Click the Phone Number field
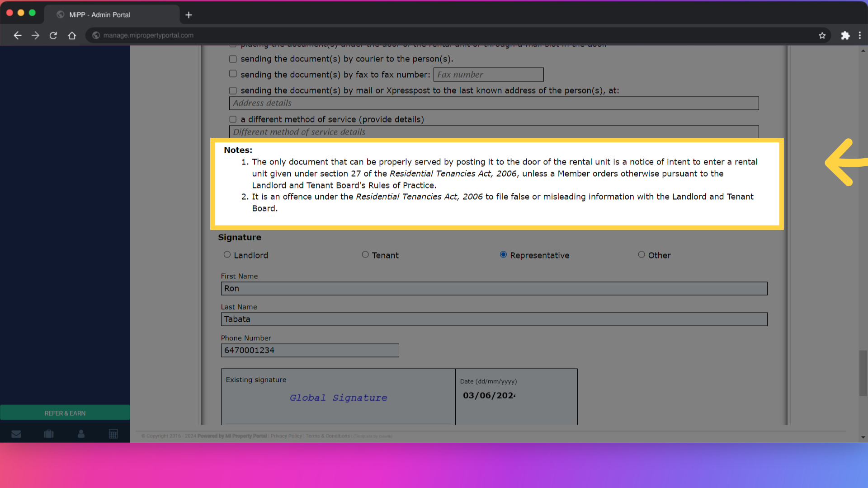Image resolution: width=868 pixels, height=488 pixels. click(x=310, y=350)
